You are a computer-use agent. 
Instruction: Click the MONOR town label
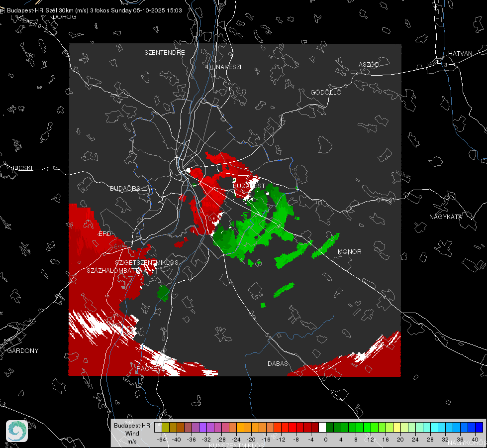pos(349,251)
